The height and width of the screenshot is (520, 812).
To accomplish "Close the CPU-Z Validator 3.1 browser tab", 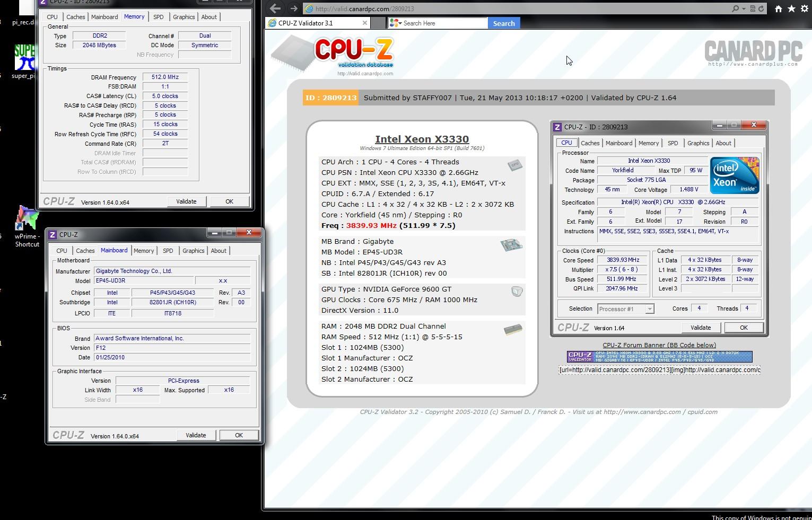I will [364, 23].
